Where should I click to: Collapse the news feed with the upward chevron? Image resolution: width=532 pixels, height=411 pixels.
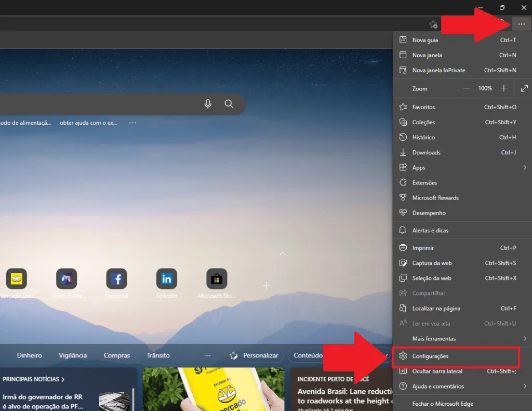(x=282, y=254)
